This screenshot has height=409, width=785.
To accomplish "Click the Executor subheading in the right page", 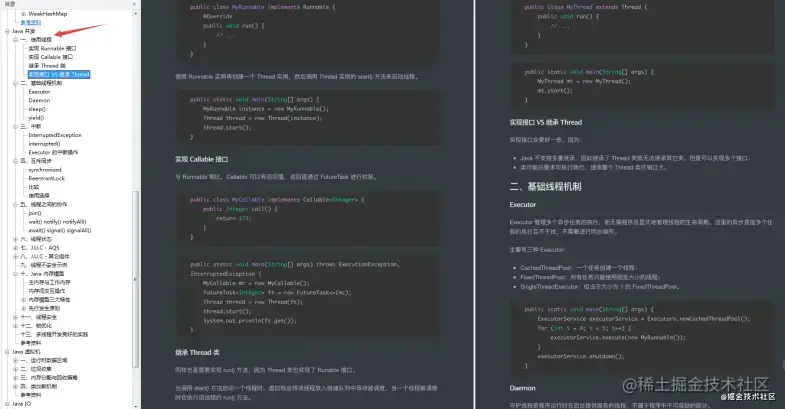I will [523, 205].
